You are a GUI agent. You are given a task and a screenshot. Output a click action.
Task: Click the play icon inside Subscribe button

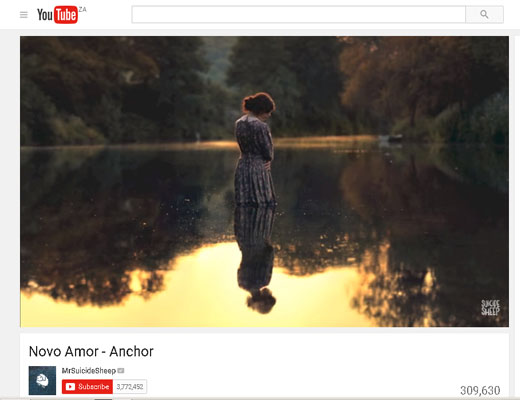pos(70,387)
